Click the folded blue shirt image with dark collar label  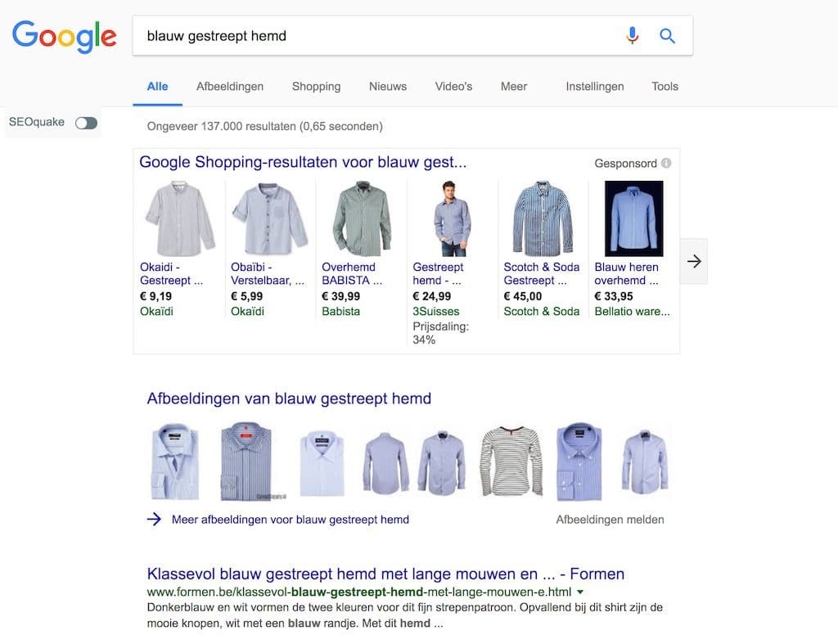pyautogui.click(x=579, y=462)
